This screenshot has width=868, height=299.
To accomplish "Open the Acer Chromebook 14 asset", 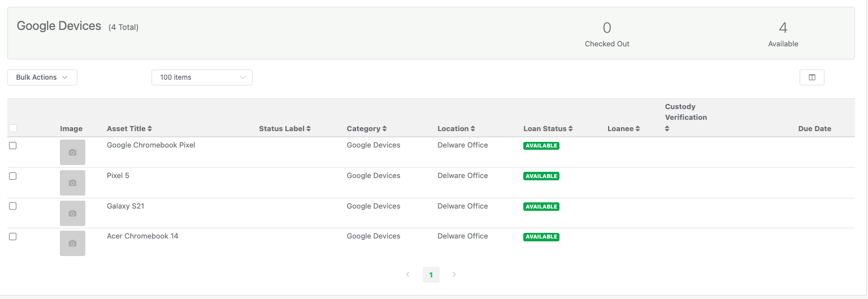I will pyautogui.click(x=142, y=236).
